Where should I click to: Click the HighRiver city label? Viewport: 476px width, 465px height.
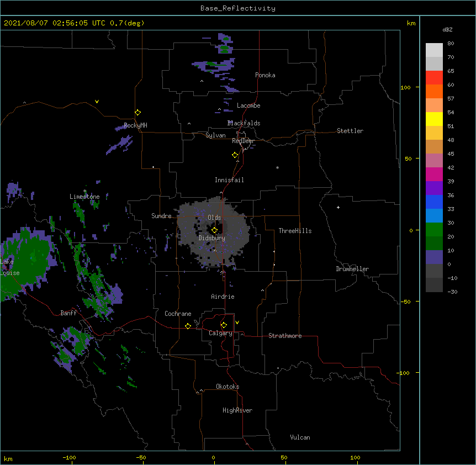(x=237, y=410)
